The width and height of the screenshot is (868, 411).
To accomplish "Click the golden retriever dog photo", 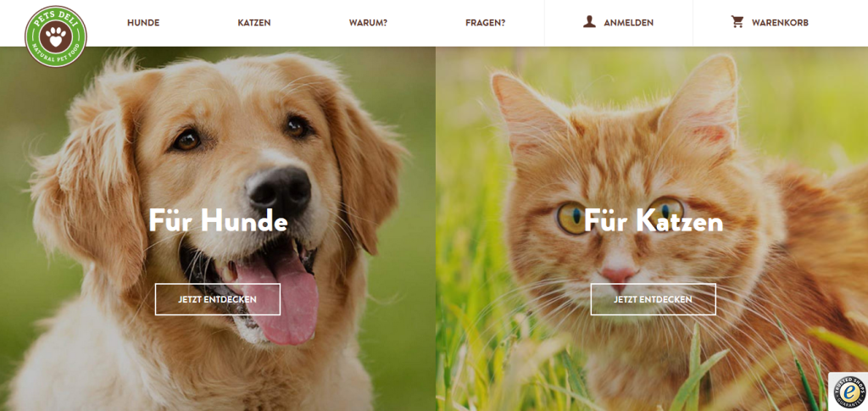I will click(218, 229).
